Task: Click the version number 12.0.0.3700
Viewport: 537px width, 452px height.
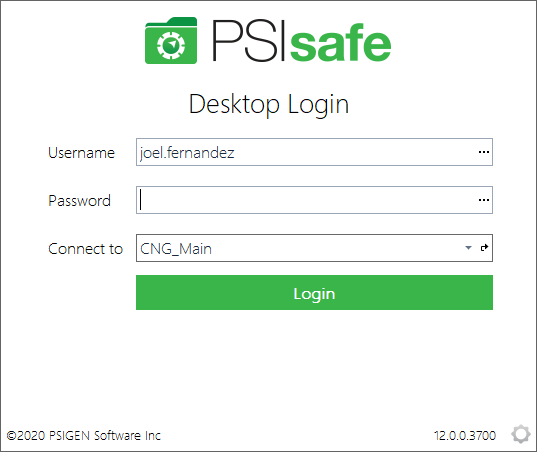Action: click(465, 436)
